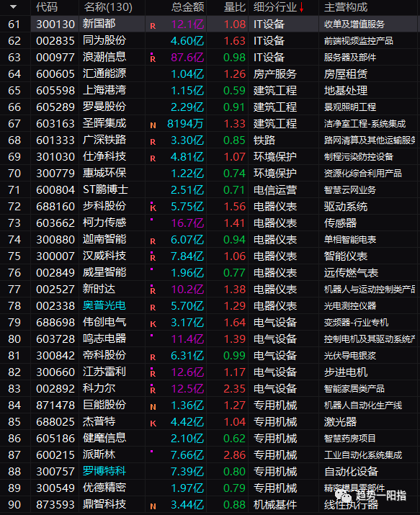Select stock code 871478

click(x=55, y=405)
